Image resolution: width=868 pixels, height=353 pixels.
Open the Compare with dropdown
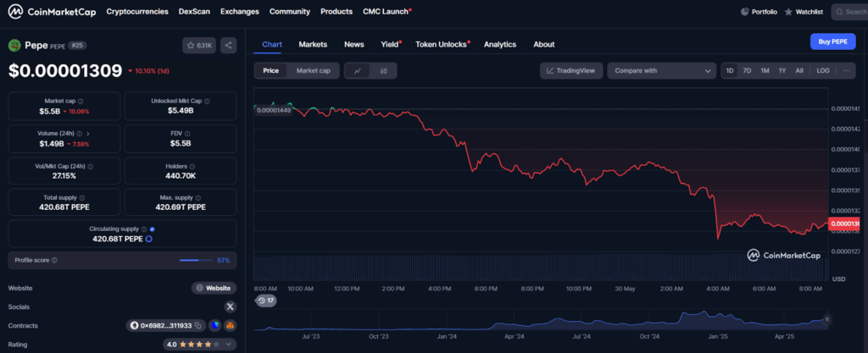click(x=661, y=71)
